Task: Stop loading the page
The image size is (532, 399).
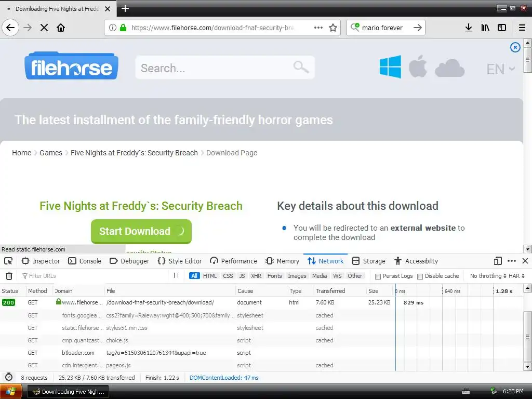Action: coord(44,28)
